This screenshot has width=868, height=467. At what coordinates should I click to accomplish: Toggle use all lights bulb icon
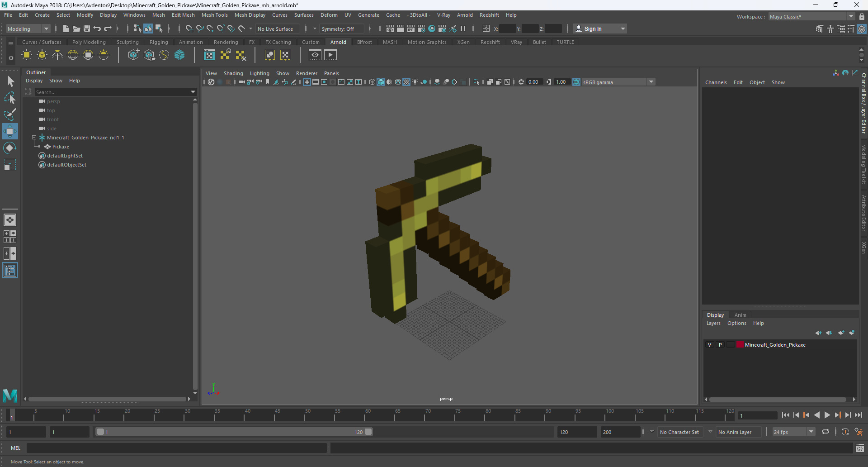click(415, 82)
